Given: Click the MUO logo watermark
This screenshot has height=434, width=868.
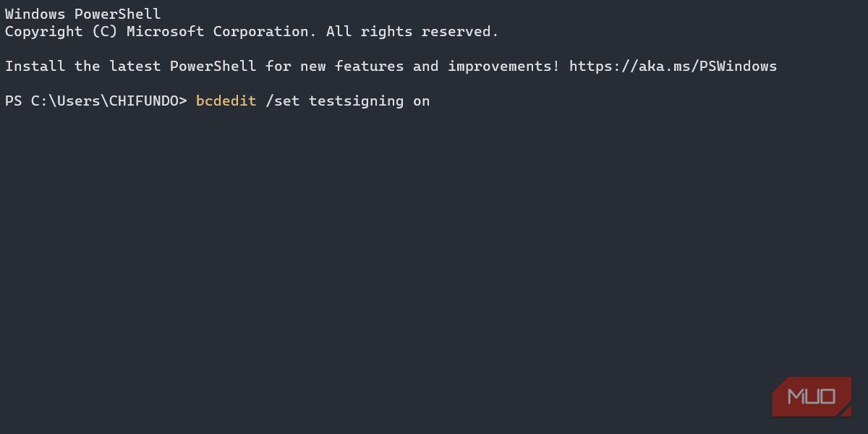Looking at the screenshot, I should [x=812, y=396].
